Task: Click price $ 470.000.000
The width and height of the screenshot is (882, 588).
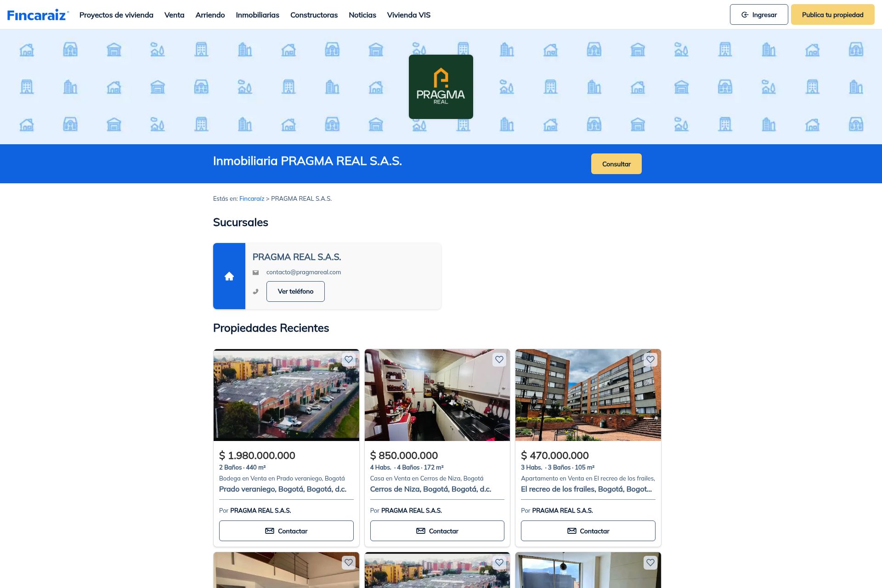Action: (x=555, y=455)
